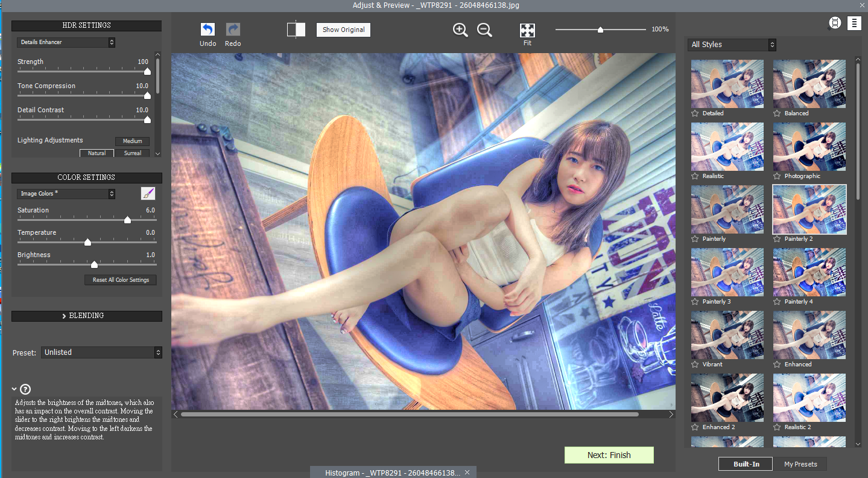Viewport: 868px width, 478px height.
Task: Collapse the help description chevron
Action: 14,389
